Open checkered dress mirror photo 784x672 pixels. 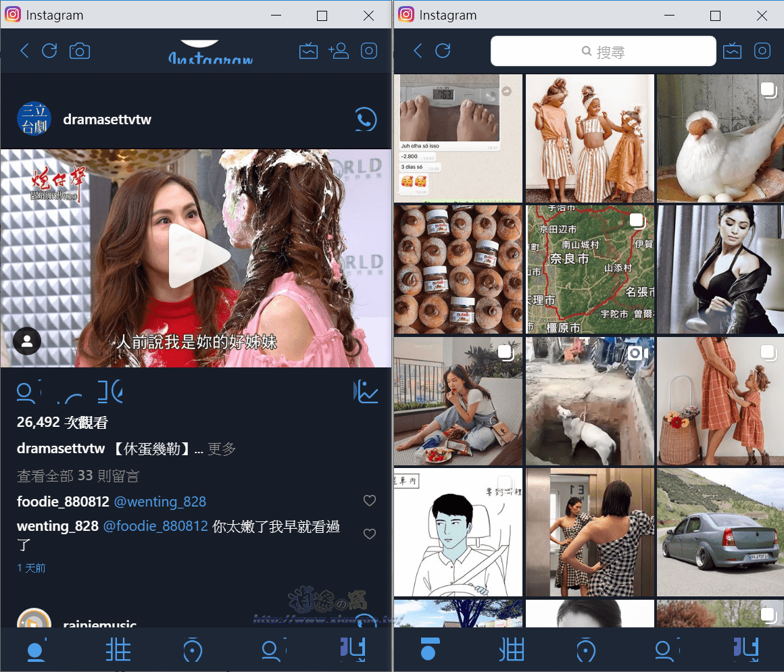(x=590, y=532)
